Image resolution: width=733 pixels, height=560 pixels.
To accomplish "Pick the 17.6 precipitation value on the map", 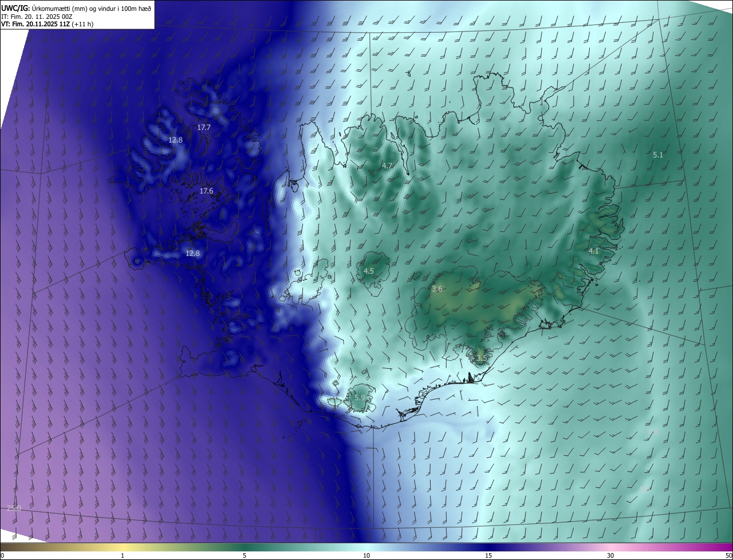I will [206, 191].
